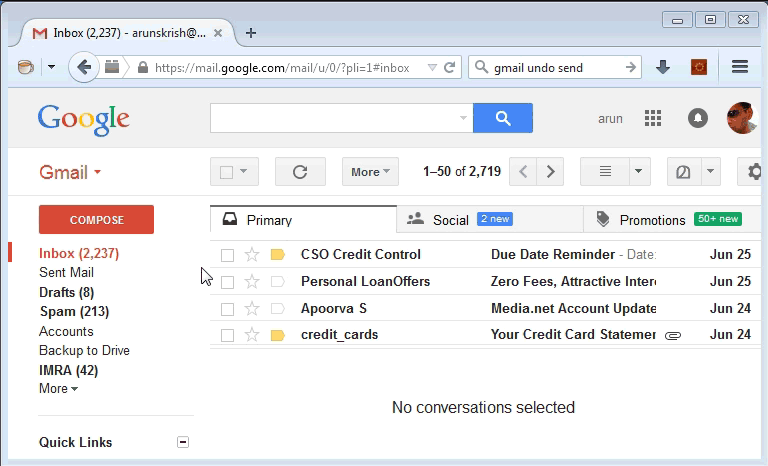
Task: Show Gmail search options dropdown arrow
Action: click(x=463, y=118)
